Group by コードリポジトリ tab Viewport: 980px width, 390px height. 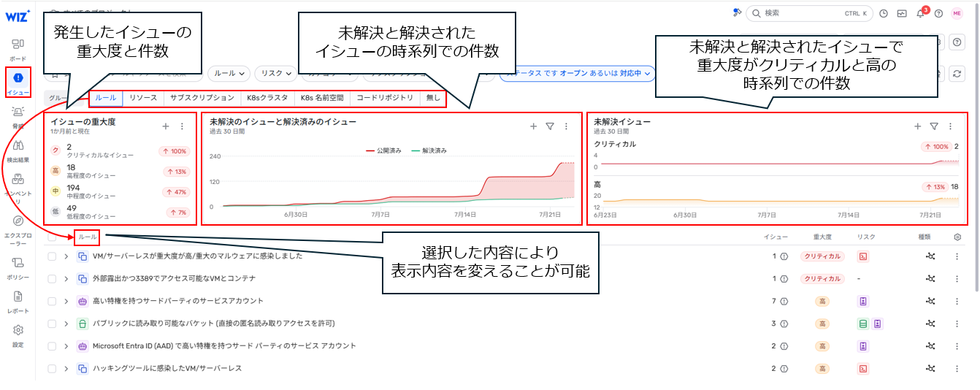point(385,98)
